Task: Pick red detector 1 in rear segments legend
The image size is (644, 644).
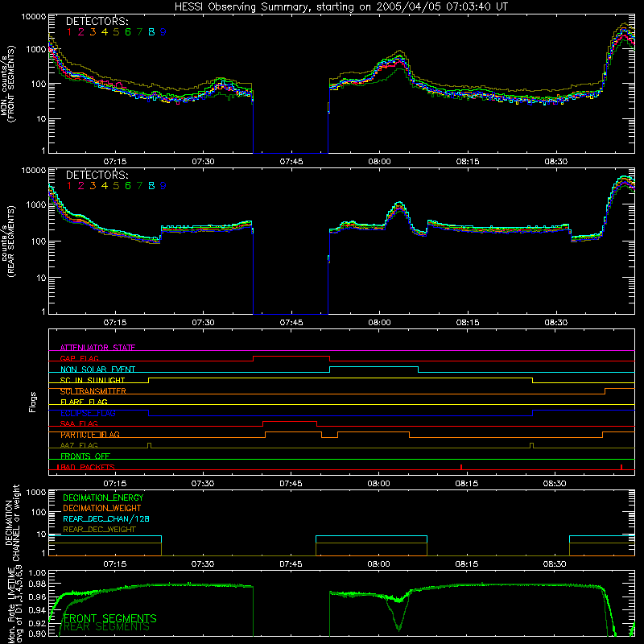Action: click(69, 186)
